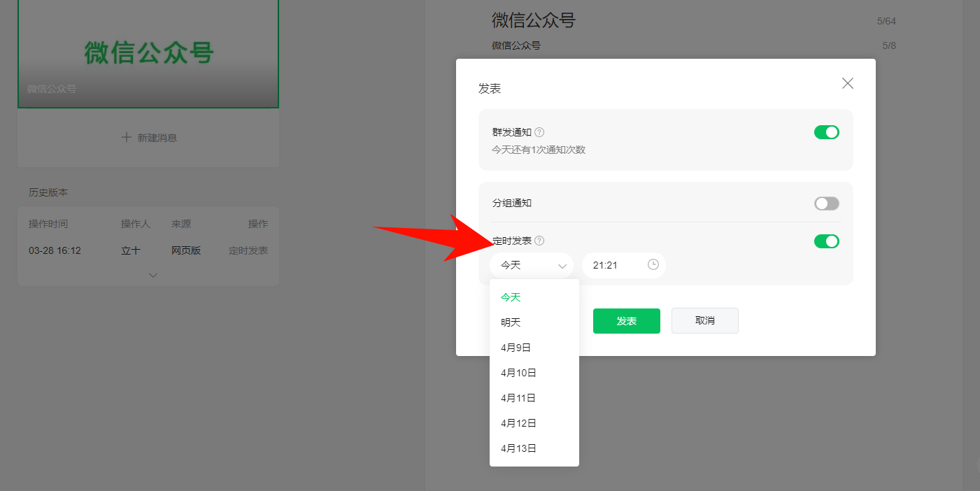The image size is (980, 491).
Task: Click 历史版本 section heading
Action: (48, 192)
